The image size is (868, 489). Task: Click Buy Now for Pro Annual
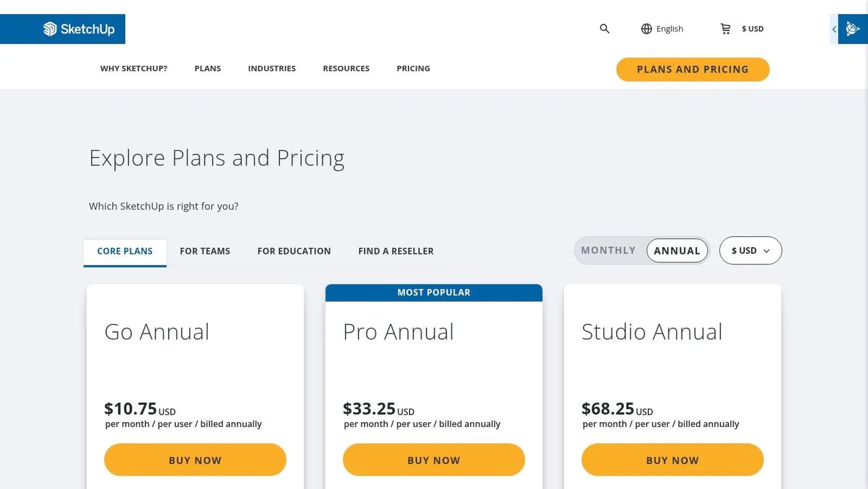tap(434, 460)
